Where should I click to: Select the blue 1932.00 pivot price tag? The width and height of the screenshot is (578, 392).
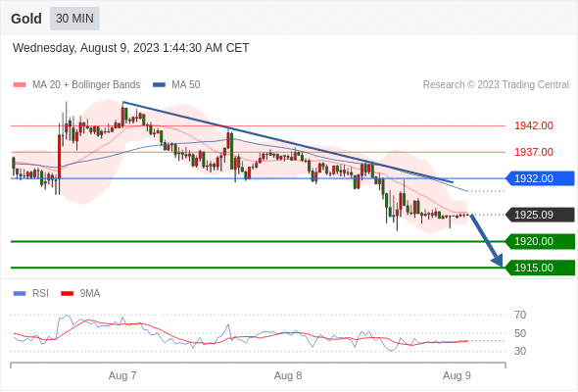pos(540,178)
